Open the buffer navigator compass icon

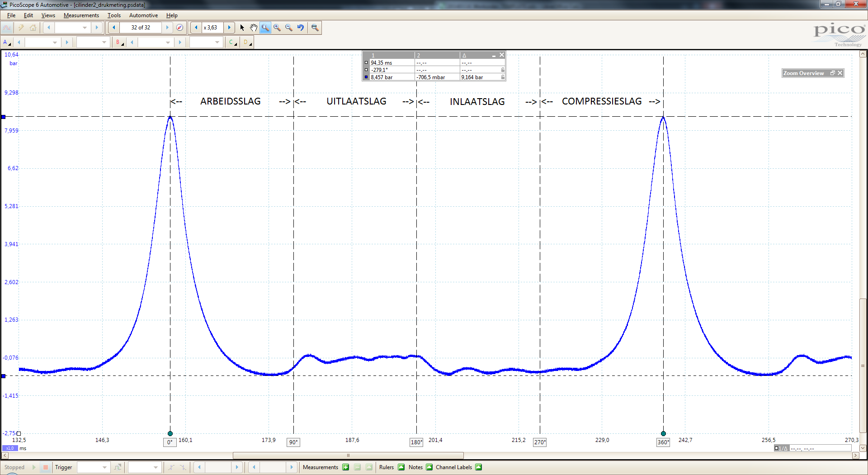[179, 28]
